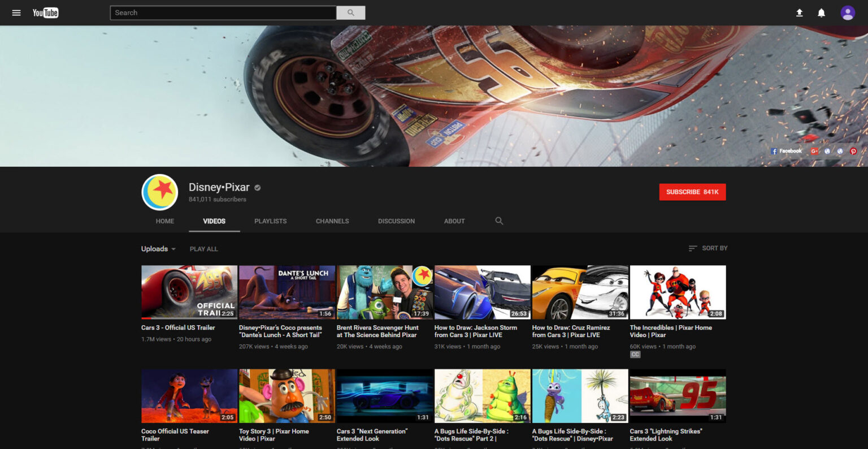Click the Disney•Pixar channel avatar
868x449 pixels.
[x=160, y=192]
